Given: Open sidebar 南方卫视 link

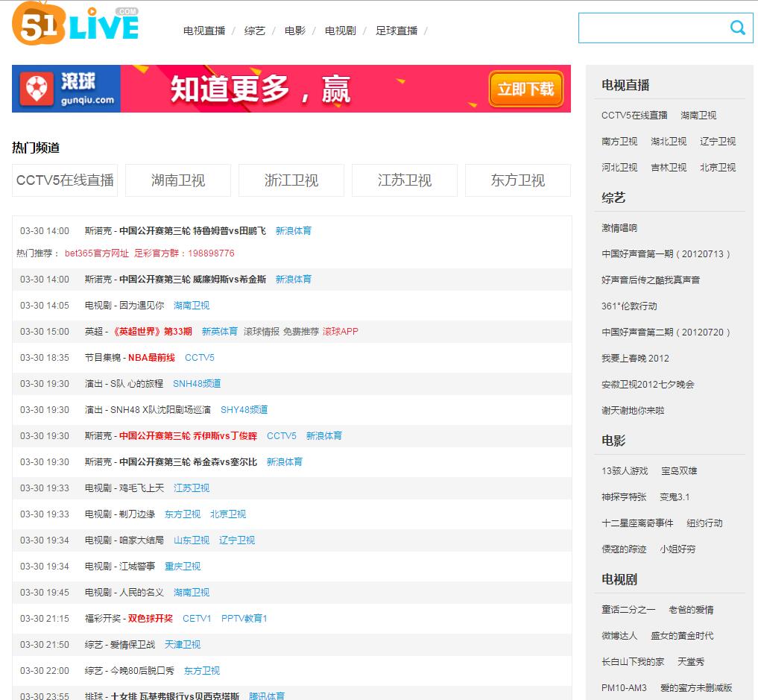Looking at the screenshot, I should [x=619, y=142].
